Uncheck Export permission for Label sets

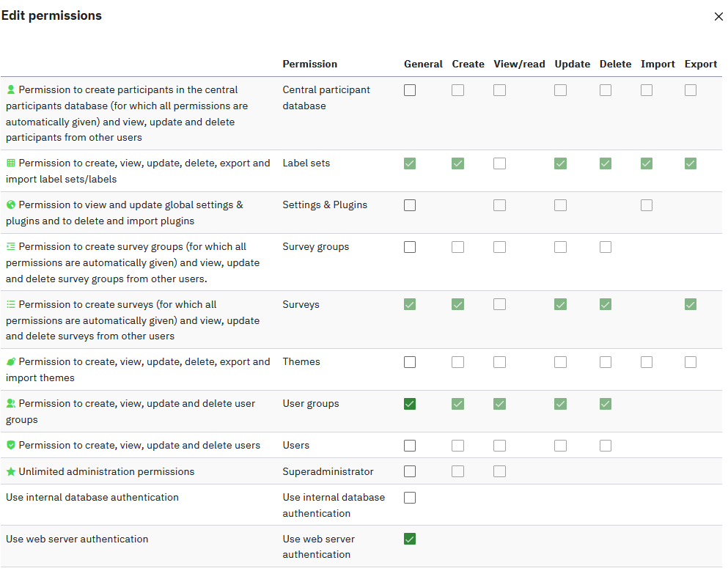coord(691,163)
